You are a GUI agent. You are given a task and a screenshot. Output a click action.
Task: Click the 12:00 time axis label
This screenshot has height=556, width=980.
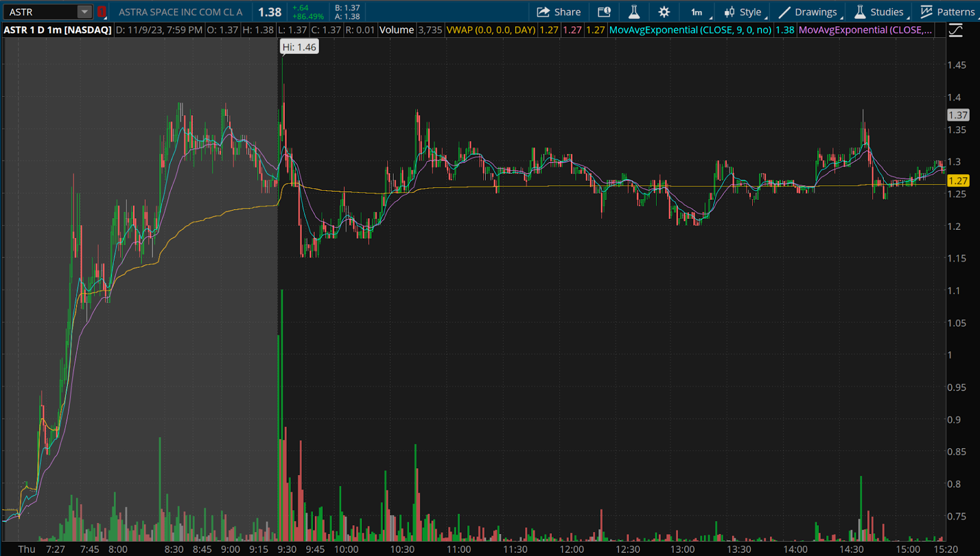pos(571,549)
